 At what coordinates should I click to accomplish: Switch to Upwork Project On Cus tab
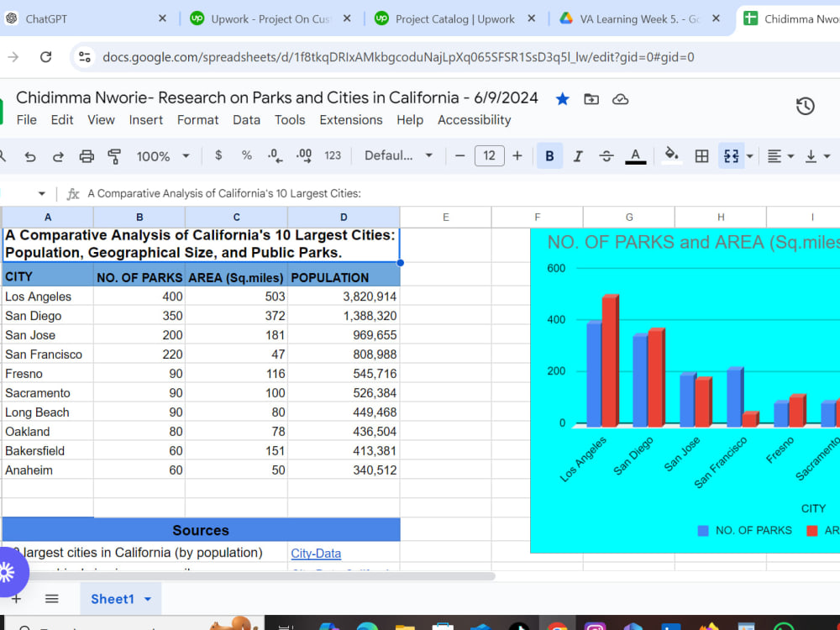270,18
